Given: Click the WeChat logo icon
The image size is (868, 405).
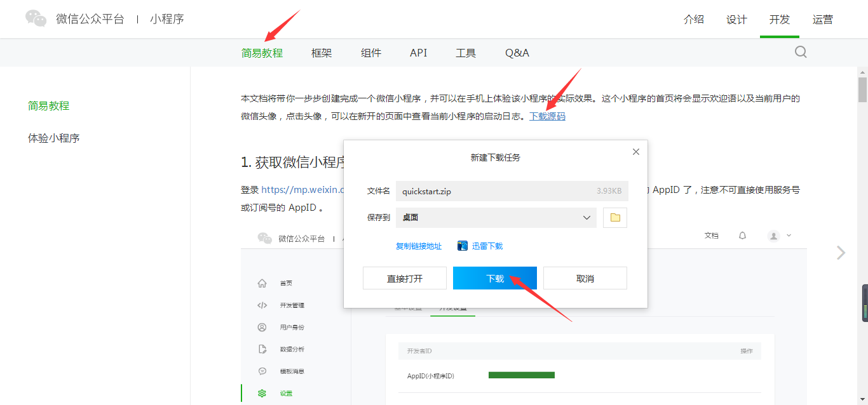Looking at the screenshot, I should click(x=36, y=18).
